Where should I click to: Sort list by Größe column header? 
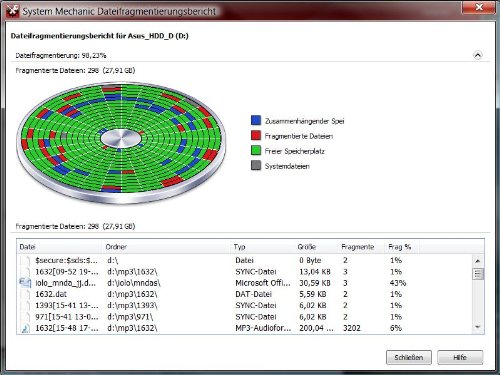317,247
